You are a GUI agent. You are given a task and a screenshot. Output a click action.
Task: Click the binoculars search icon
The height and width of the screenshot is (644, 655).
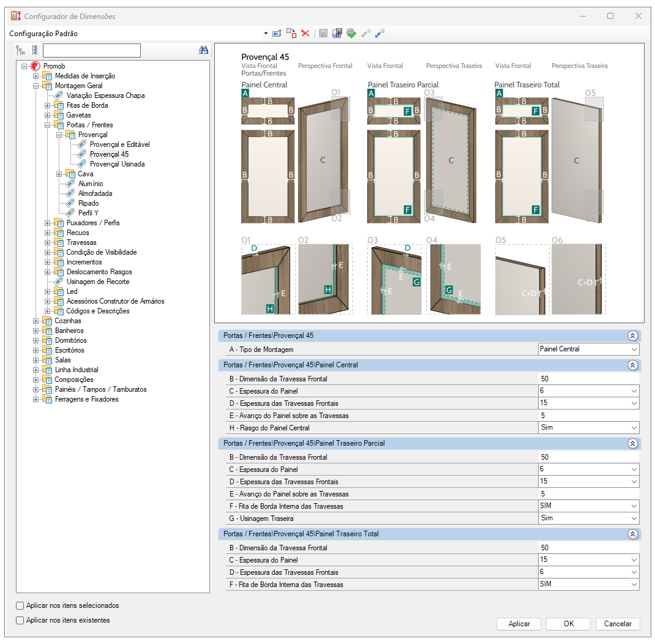click(x=204, y=51)
